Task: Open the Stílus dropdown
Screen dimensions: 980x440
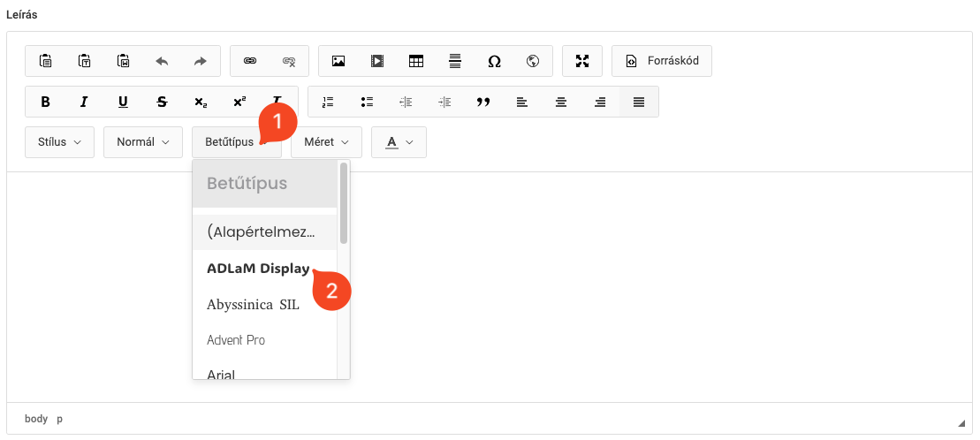Action: pos(60,142)
